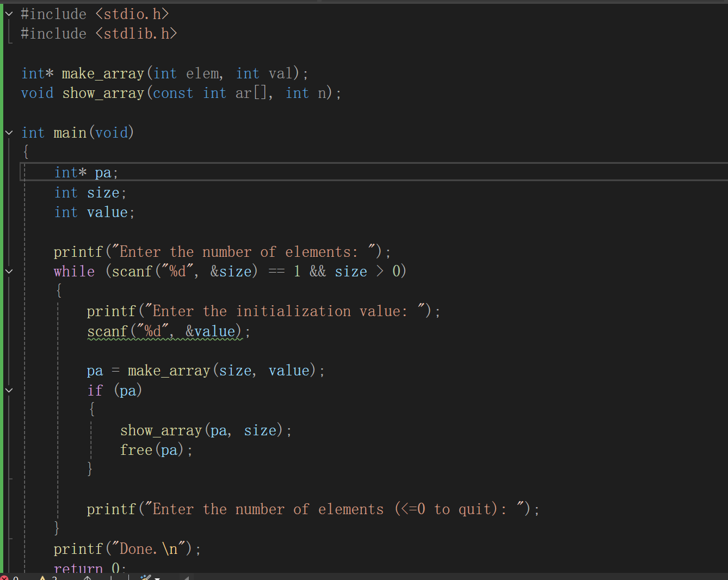728x580 pixels.
Task: Click the show_array(pa, size) call
Action: (202, 430)
